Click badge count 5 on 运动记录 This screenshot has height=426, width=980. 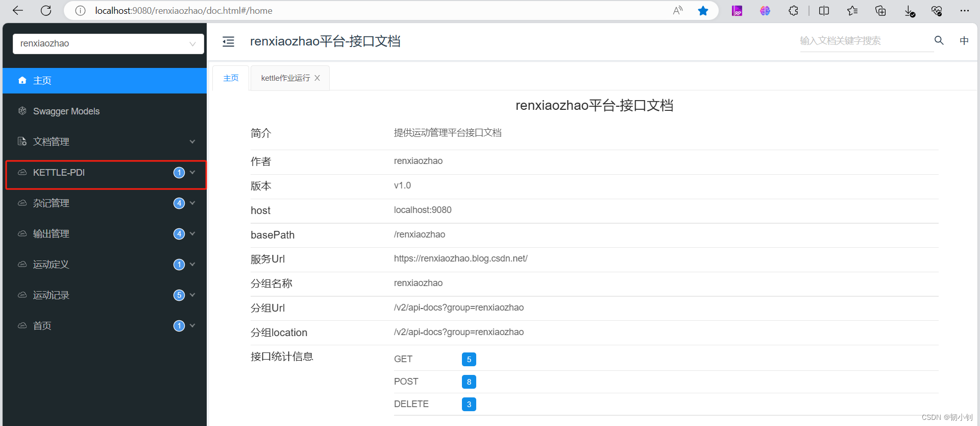click(x=179, y=295)
